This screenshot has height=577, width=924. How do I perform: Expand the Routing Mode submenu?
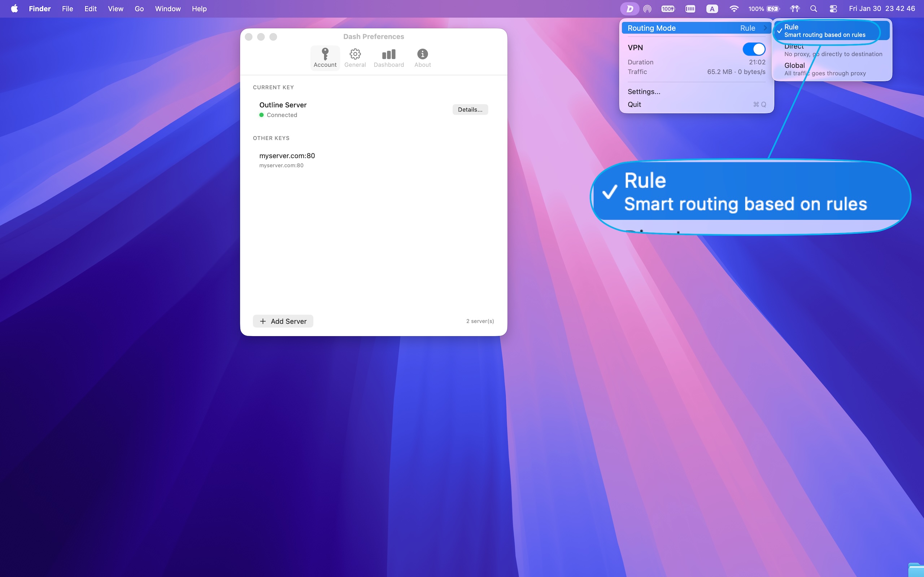click(696, 28)
